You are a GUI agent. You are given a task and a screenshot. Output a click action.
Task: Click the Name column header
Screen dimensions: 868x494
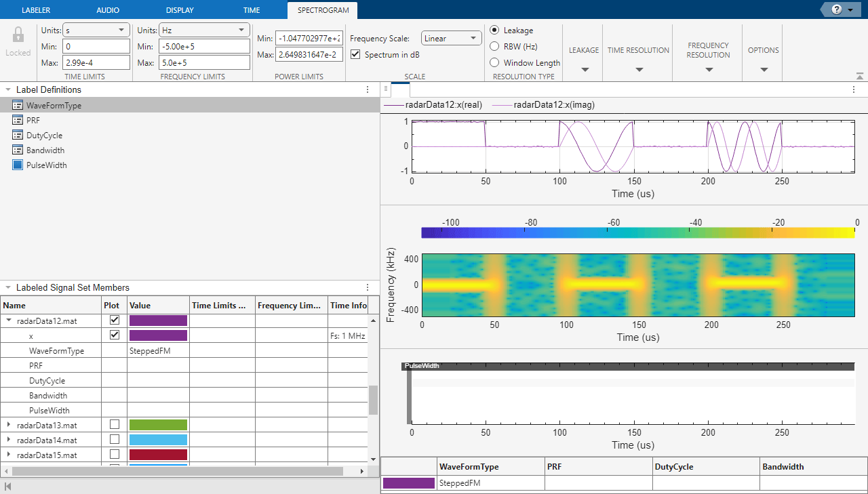(51, 306)
